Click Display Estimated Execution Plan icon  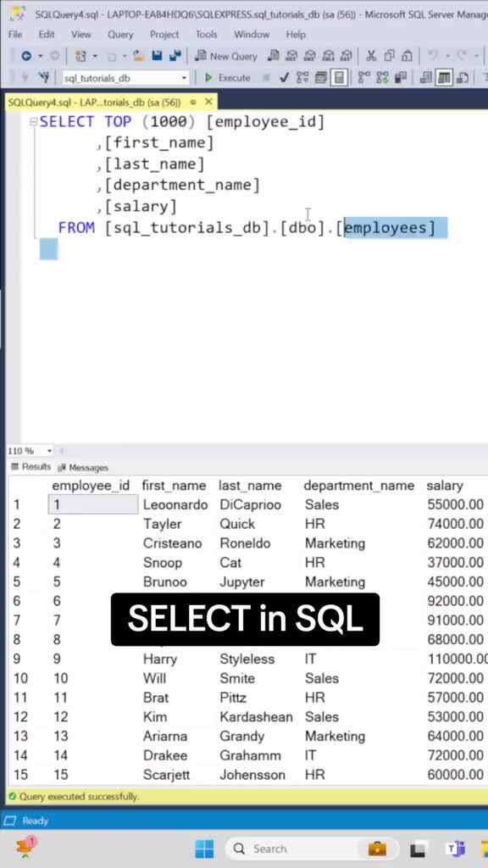point(302,77)
